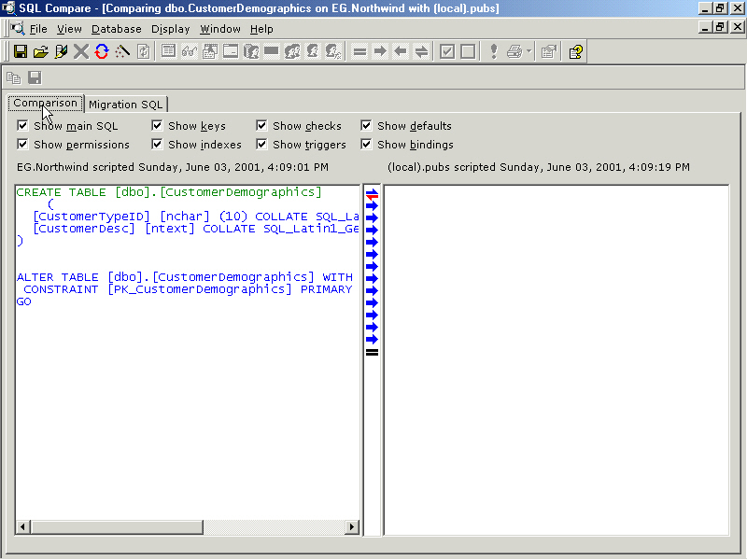Click the empty right-hand pubs SQL pane
Image resolution: width=747 pixels, height=560 pixels.
(x=557, y=360)
